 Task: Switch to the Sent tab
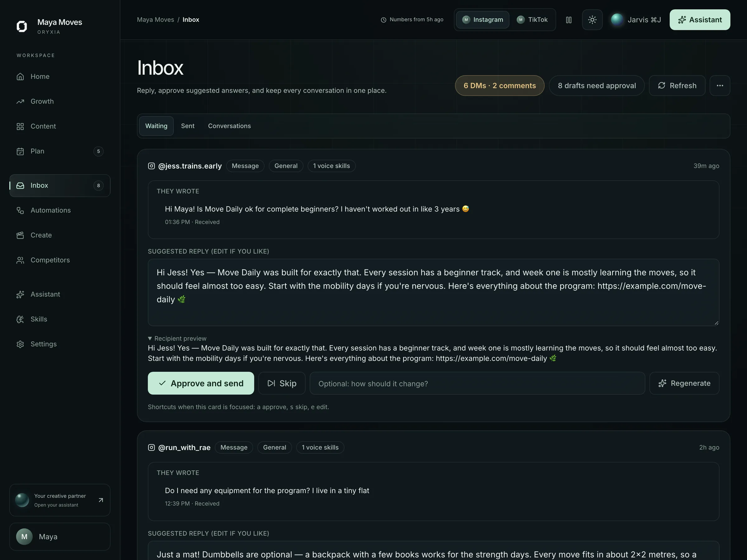(187, 126)
